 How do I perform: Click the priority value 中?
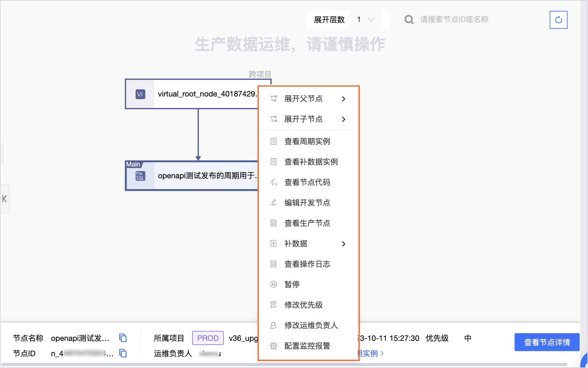click(x=468, y=338)
